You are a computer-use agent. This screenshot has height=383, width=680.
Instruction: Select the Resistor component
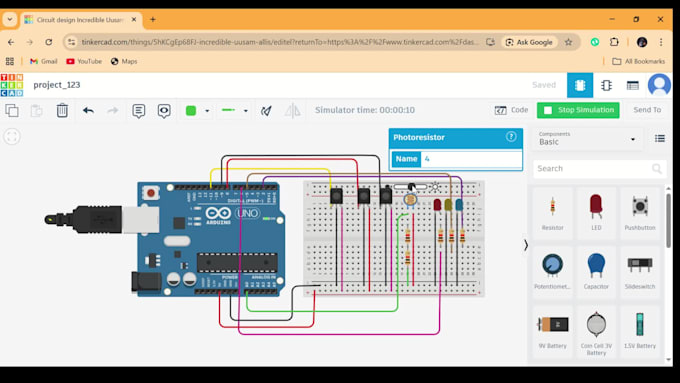[x=552, y=213]
